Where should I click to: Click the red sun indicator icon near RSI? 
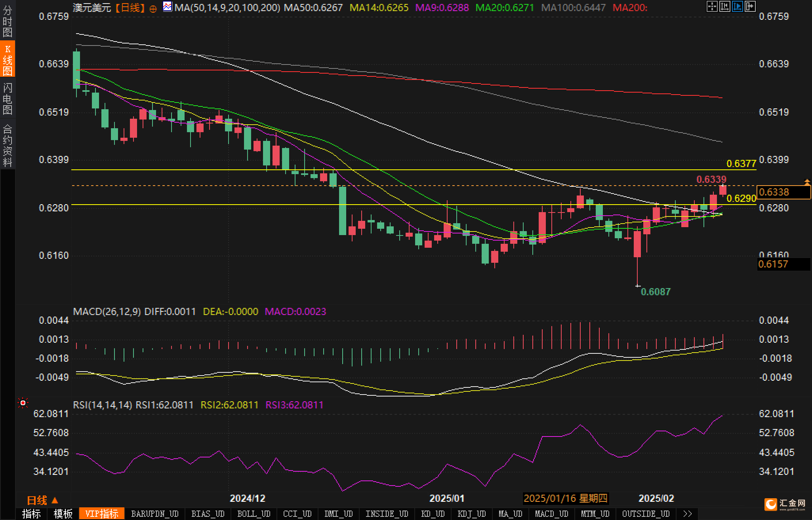[23, 403]
